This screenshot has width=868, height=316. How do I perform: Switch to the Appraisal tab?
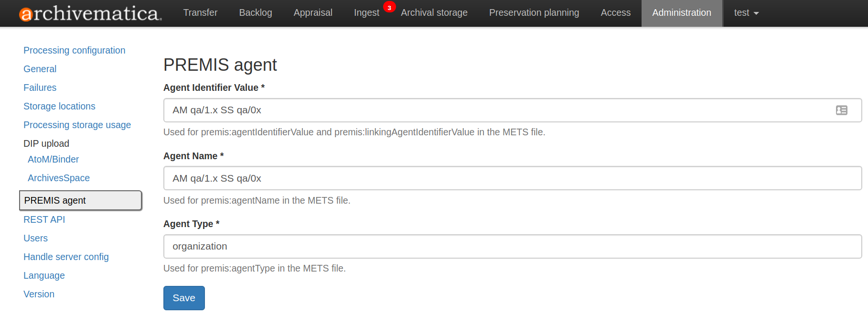click(x=313, y=13)
